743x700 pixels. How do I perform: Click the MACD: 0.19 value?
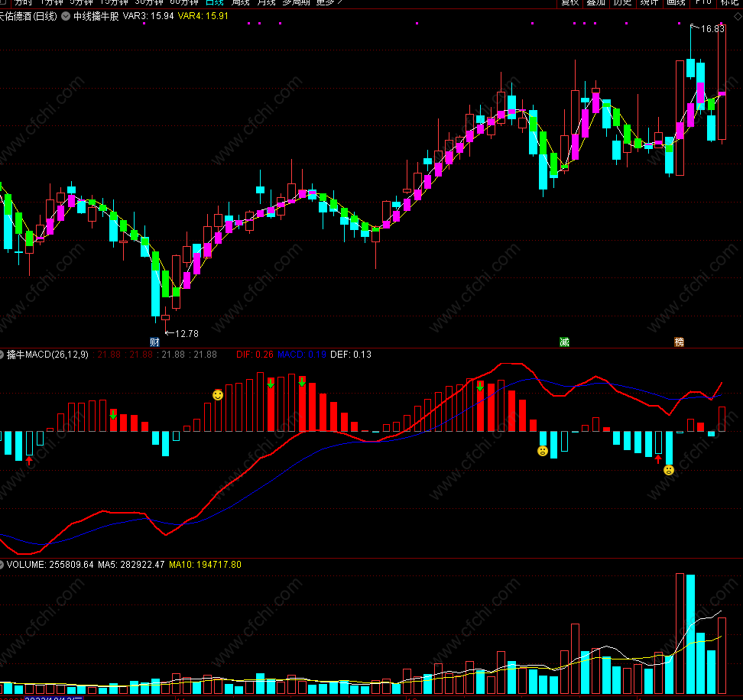click(x=302, y=355)
